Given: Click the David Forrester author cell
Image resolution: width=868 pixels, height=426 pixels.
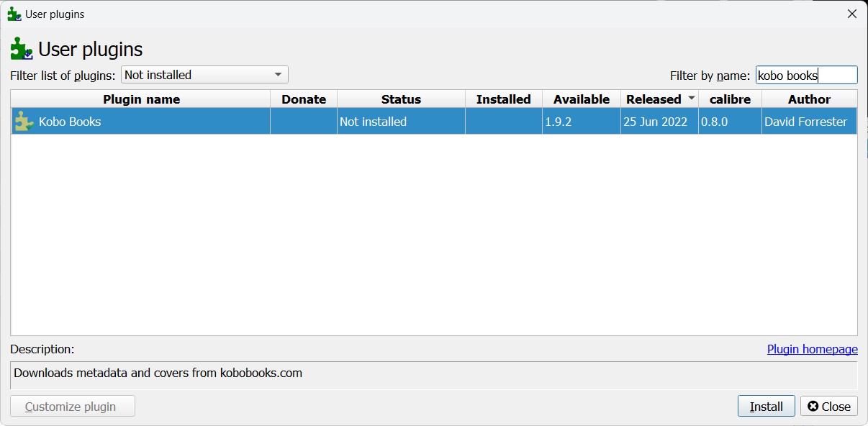Looking at the screenshot, I should (809, 122).
